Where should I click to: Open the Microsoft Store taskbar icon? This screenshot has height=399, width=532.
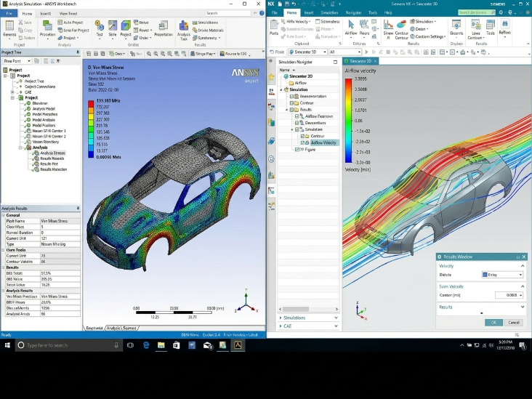177,345
